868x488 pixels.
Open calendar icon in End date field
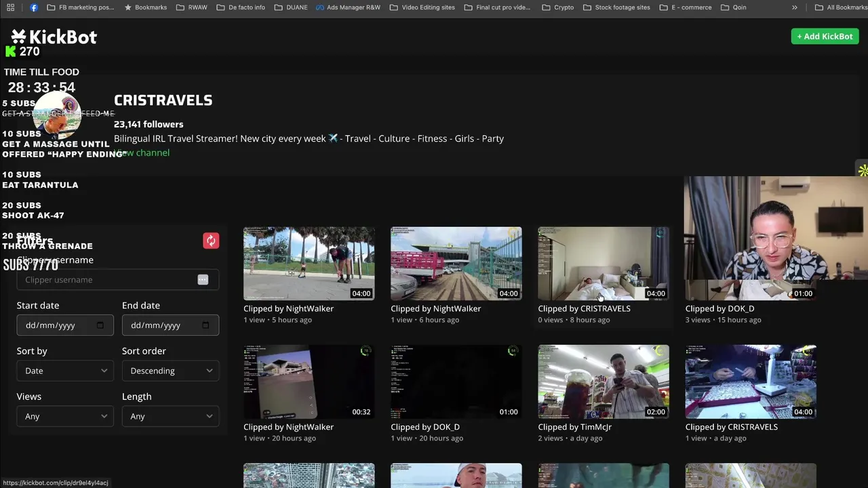[205, 325]
